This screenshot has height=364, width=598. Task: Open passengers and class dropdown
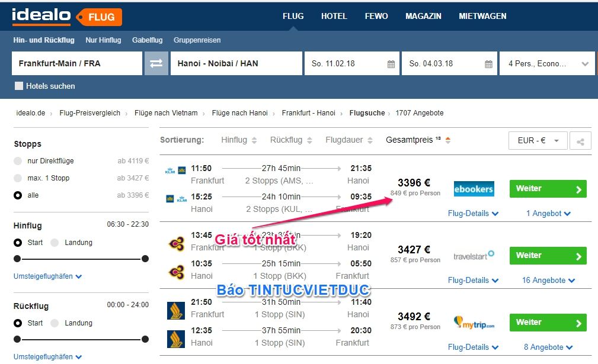point(547,64)
